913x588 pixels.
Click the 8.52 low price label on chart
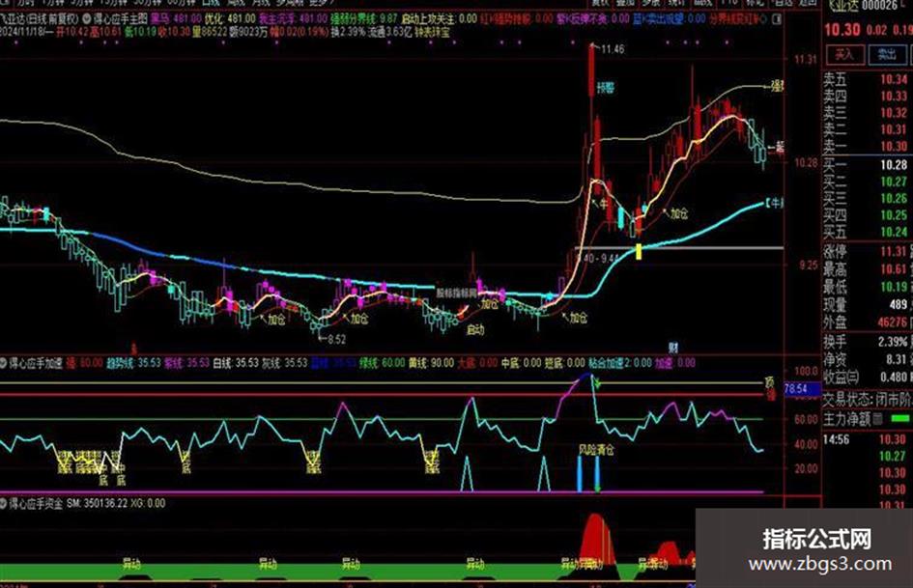coord(336,340)
